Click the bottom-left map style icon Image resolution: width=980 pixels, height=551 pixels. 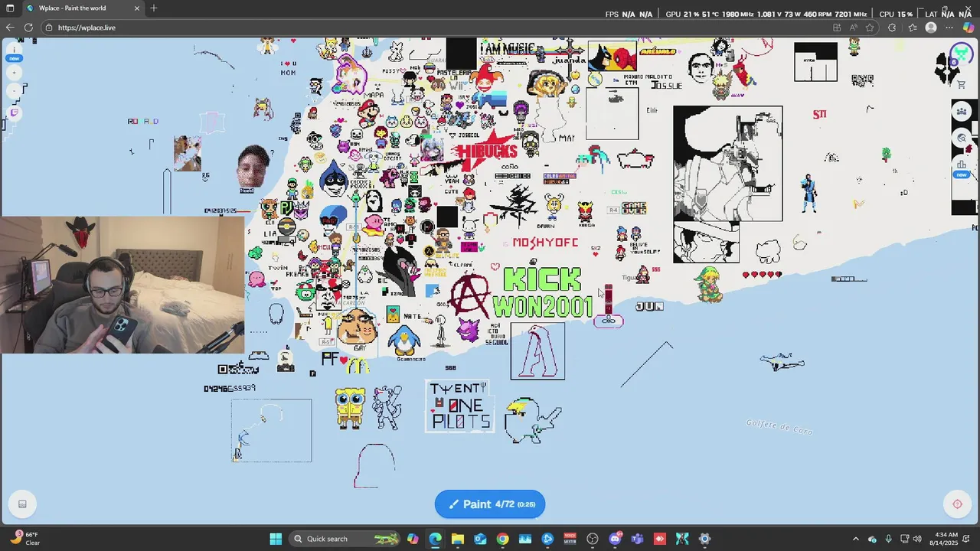coord(22,504)
